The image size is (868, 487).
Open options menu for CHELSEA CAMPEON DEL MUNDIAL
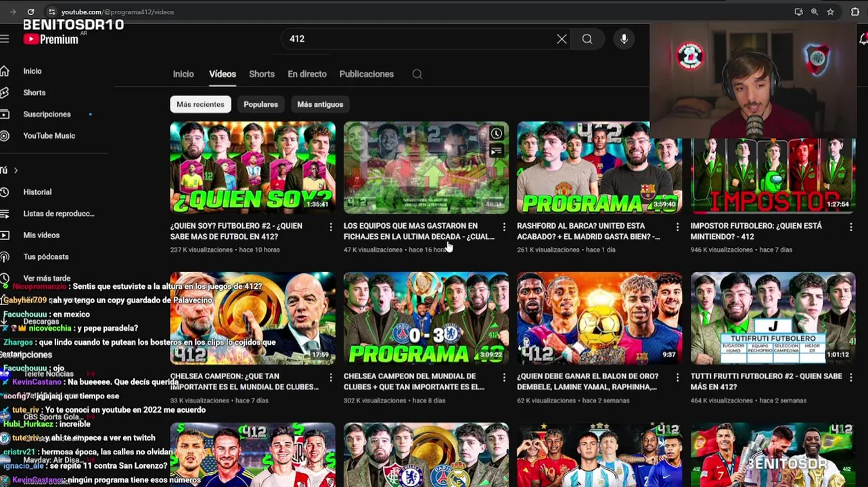click(504, 377)
